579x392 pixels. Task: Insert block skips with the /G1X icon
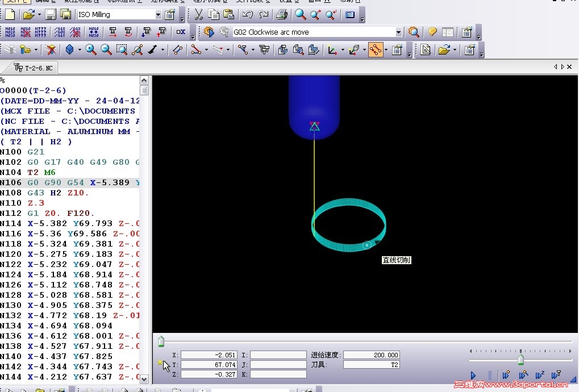click(x=60, y=32)
